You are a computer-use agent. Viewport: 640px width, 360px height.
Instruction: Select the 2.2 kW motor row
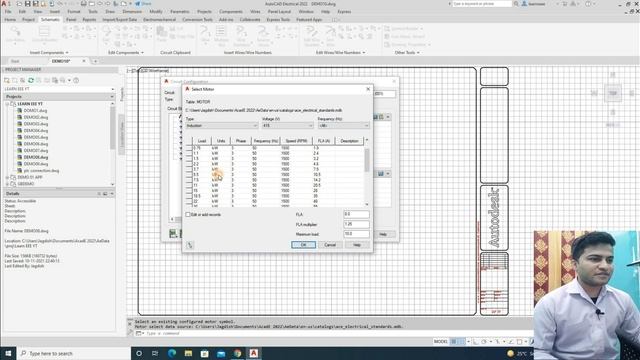(x=274, y=164)
